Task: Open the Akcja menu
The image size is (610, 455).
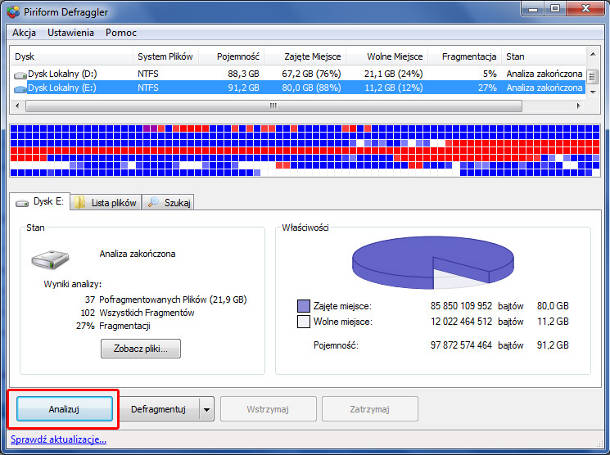Action: [x=24, y=33]
